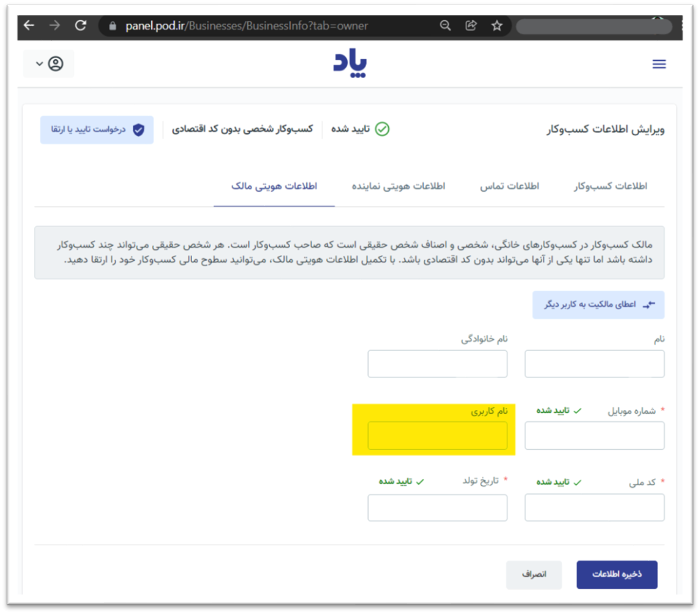Click the padlock site info icon
Viewport: 700px width, 614px height.
coord(113,26)
